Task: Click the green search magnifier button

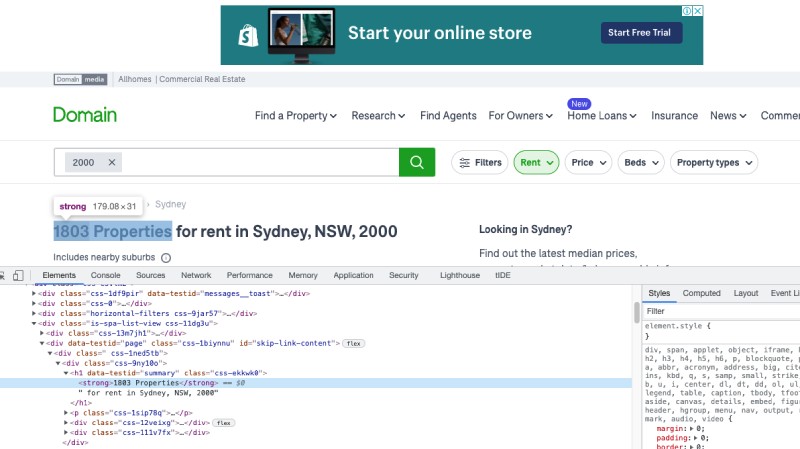Action: (417, 162)
